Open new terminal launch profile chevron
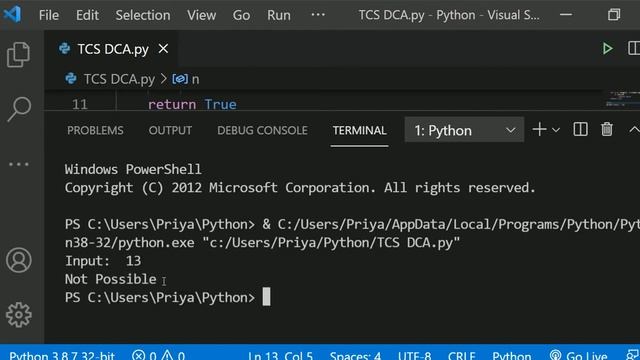The height and width of the screenshot is (360, 640). point(556,130)
